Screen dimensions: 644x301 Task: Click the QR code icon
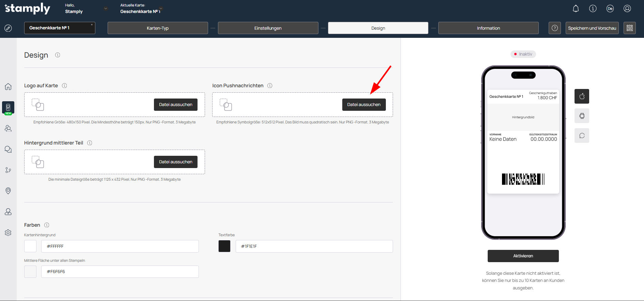(629, 28)
